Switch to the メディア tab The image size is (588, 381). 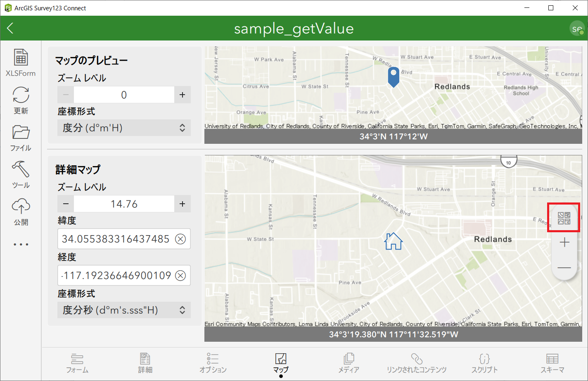[349, 363]
